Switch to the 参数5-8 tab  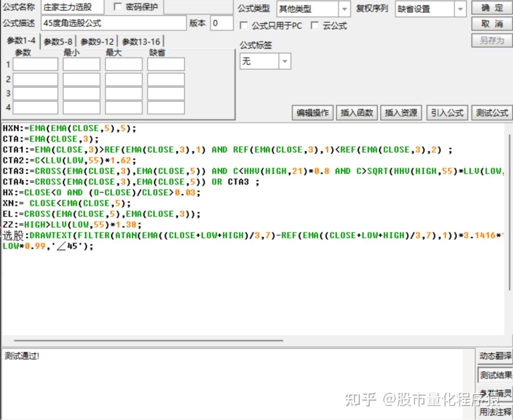tap(58, 42)
